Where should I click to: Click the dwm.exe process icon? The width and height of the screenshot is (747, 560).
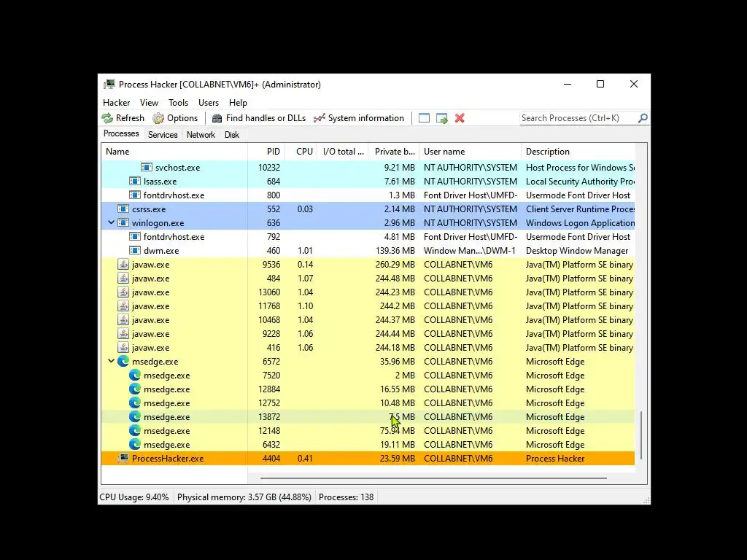[135, 251]
